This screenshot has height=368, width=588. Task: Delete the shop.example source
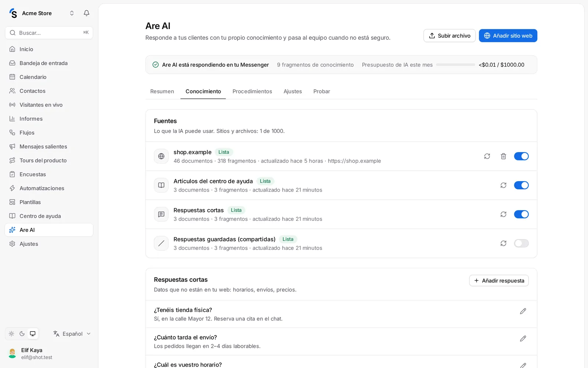tap(503, 156)
